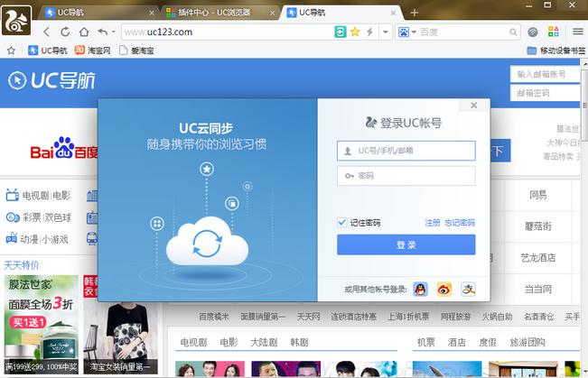Open the 淘宝网 bookmark
The height and width of the screenshot is (378, 588).
coord(93,51)
